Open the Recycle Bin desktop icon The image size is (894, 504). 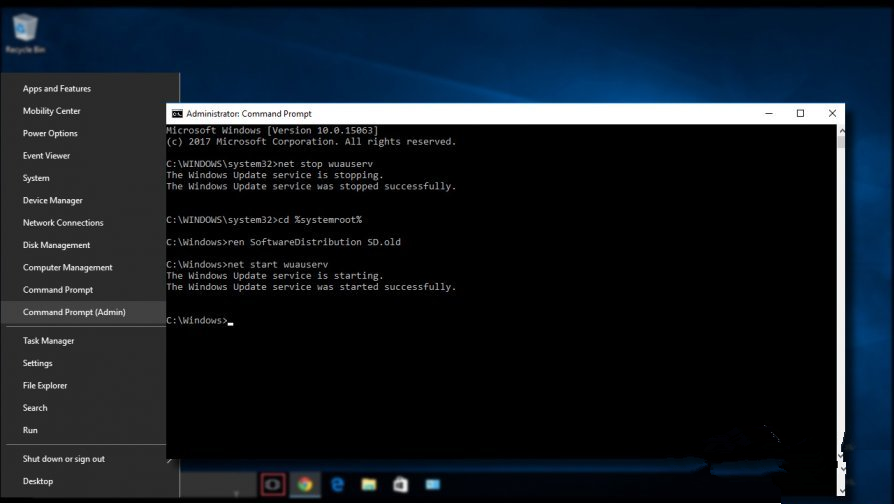point(25,34)
